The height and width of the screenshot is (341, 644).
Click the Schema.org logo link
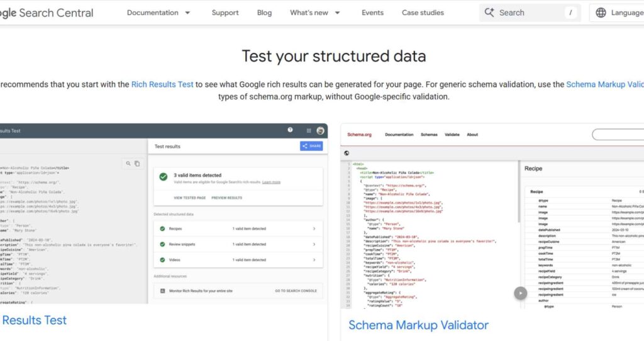click(x=359, y=135)
